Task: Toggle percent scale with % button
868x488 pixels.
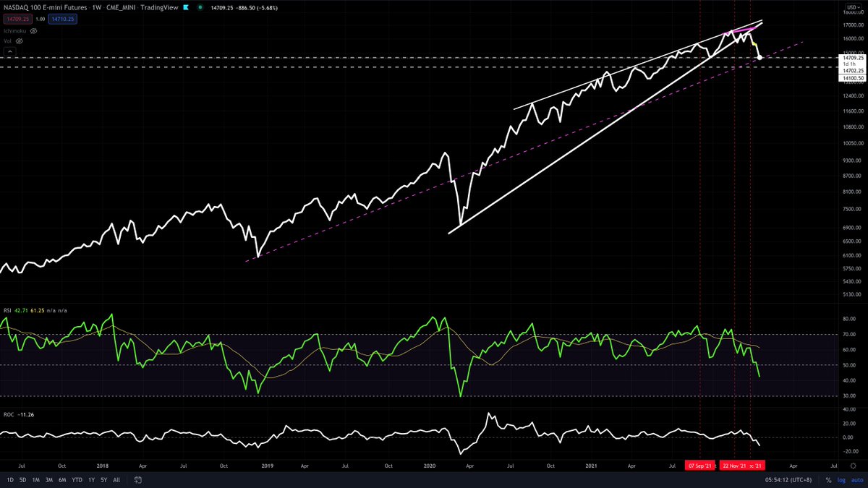Action: [828, 480]
